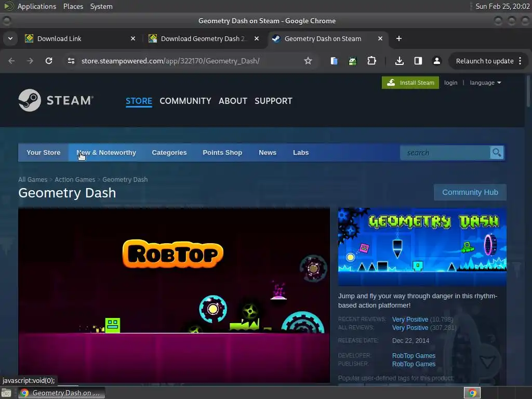The height and width of the screenshot is (399, 532).
Task: Open tab search dropdown arrow
Action: pos(10,38)
